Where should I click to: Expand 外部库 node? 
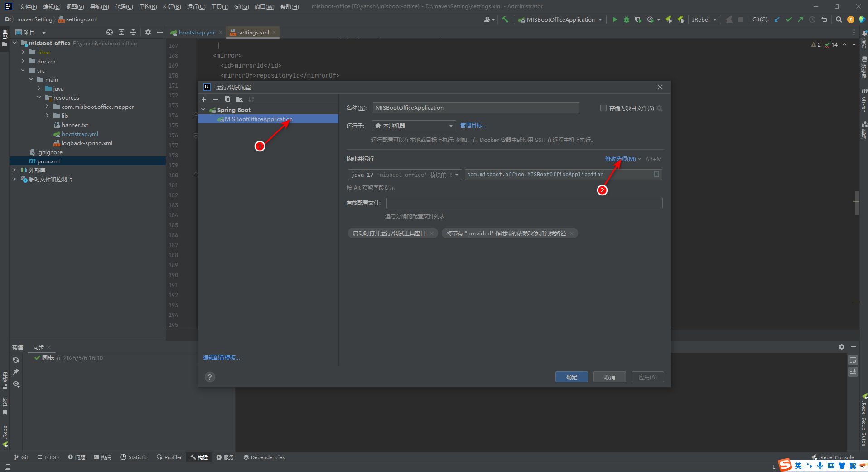point(14,170)
